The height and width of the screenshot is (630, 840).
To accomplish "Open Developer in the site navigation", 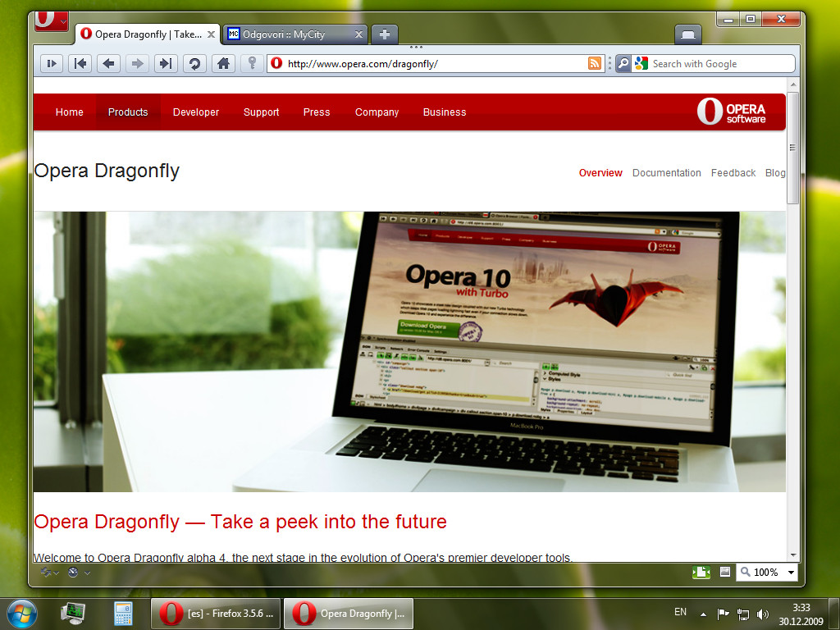I will [196, 112].
